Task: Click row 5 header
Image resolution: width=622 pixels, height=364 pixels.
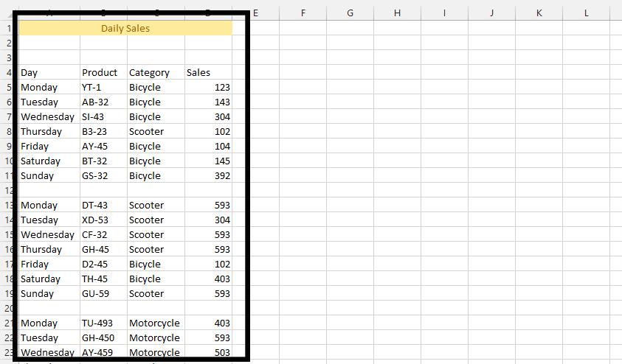Action: pos(9,87)
